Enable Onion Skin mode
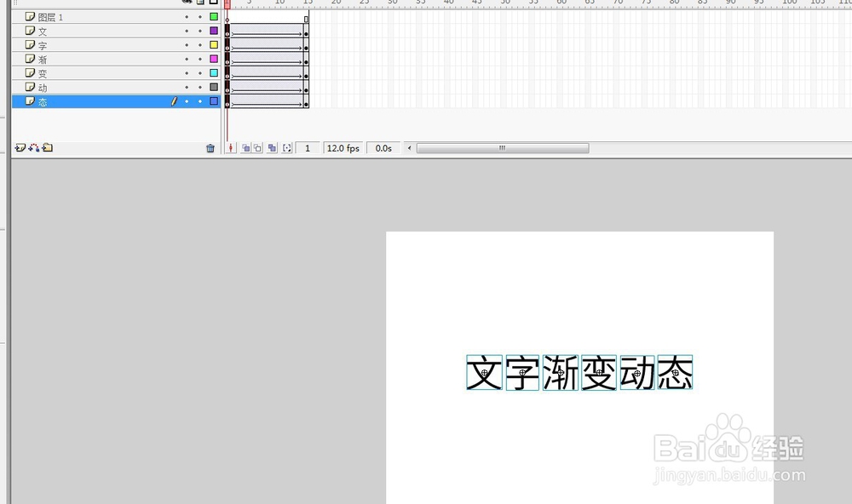 [x=247, y=147]
